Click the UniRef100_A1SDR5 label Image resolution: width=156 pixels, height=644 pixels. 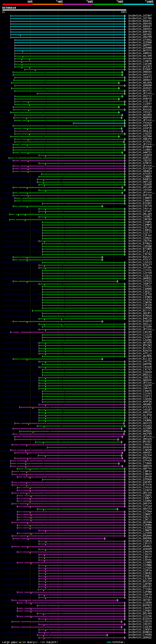pos(140,429)
